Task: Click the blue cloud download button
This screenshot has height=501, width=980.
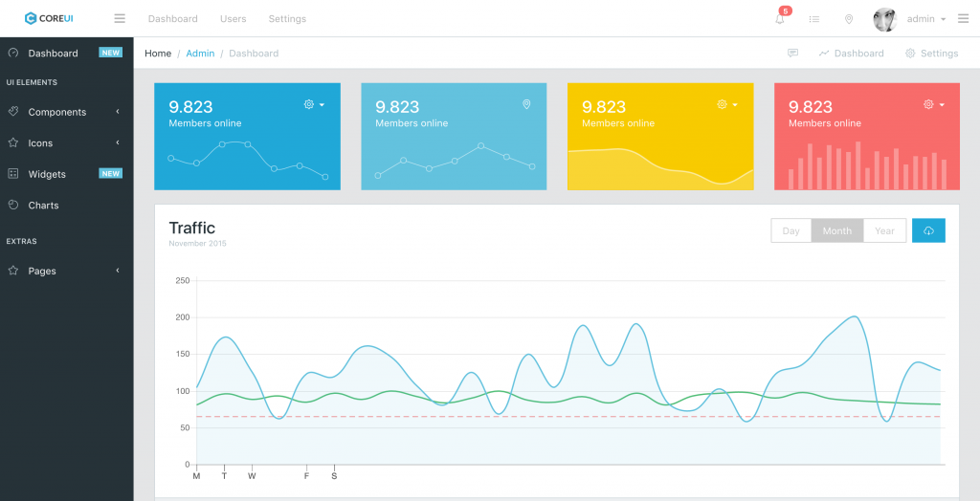Action: [928, 230]
